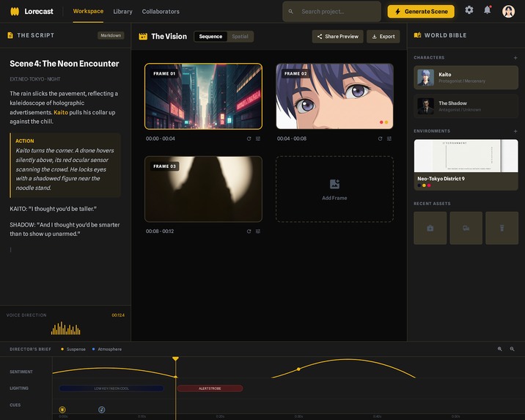Select the Alert Strobe lighting clip
The width and height of the screenshot is (525, 420).
pos(210,388)
